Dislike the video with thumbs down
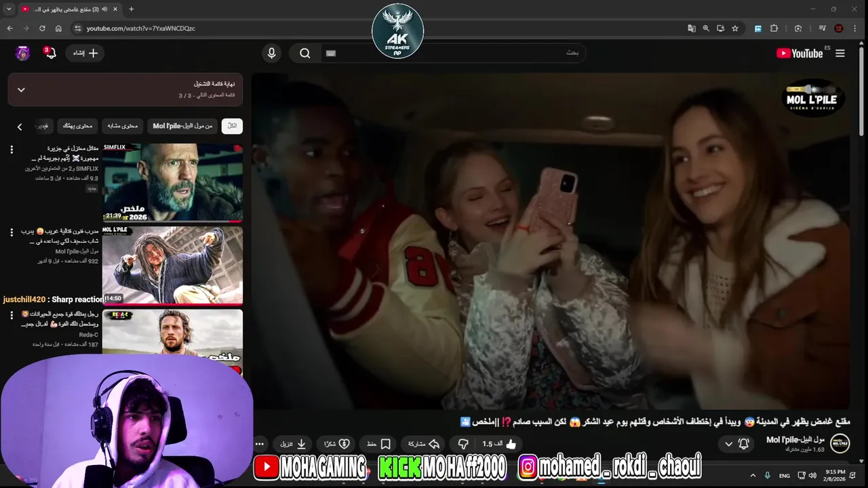This screenshot has height=488, width=868. tap(464, 444)
